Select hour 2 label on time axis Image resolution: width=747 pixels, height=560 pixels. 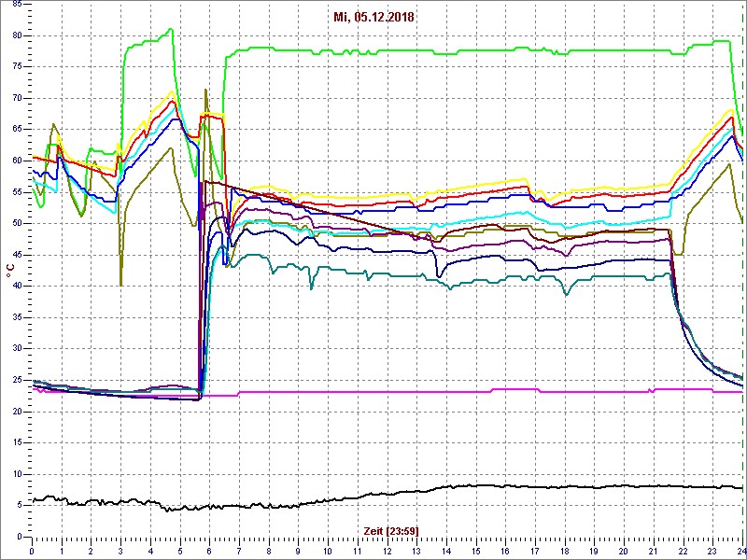pos(91,551)
